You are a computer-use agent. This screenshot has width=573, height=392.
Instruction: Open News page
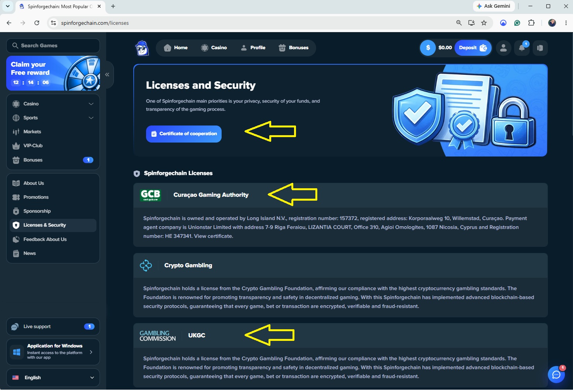coord(53,253)
